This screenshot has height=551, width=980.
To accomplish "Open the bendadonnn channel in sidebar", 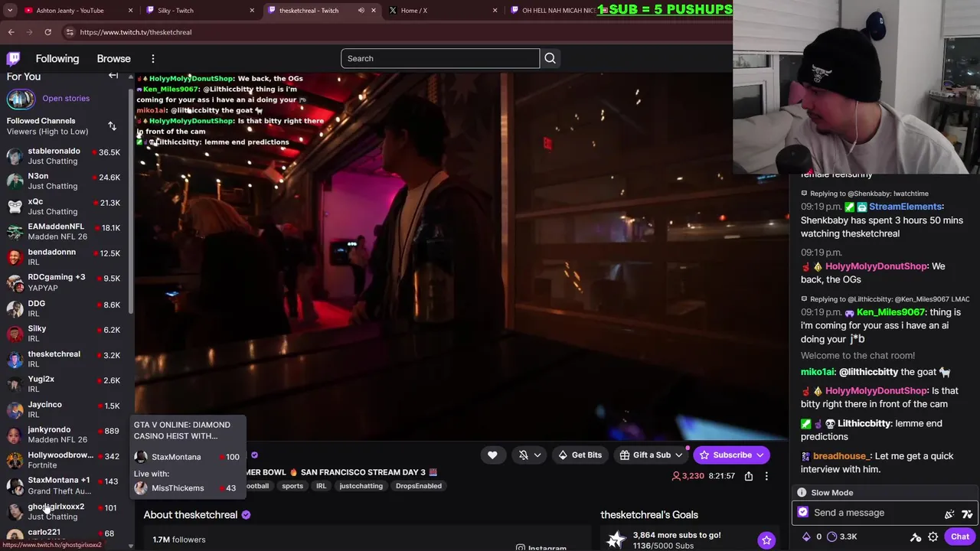I will coord(65,256).
